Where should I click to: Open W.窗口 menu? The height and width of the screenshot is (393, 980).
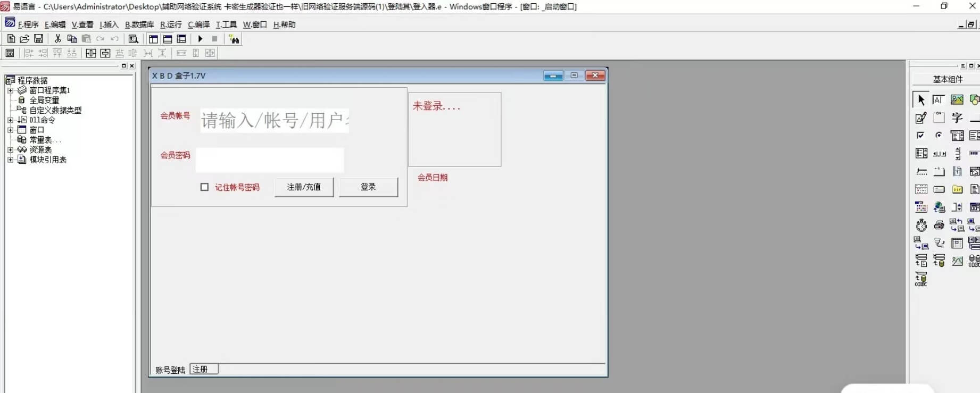[255, 24]
